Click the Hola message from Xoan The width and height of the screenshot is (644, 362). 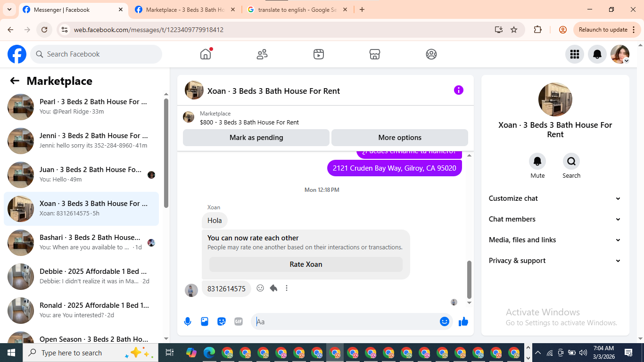click(x=215, y=221)
